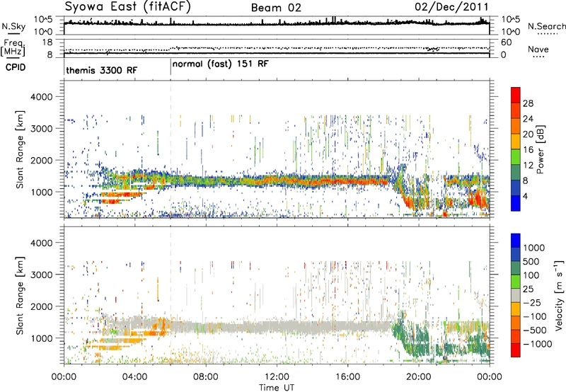Viewport: 566px width, 392px height.
Task: Click the 'N.Search' legend label
Action: click(x=546, y=26)
